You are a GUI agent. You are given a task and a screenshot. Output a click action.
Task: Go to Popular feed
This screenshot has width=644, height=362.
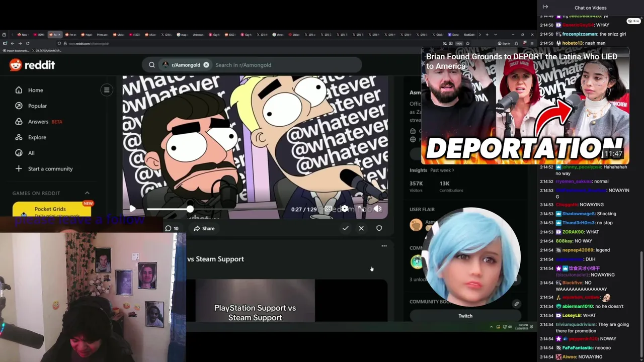click(37, 106)
